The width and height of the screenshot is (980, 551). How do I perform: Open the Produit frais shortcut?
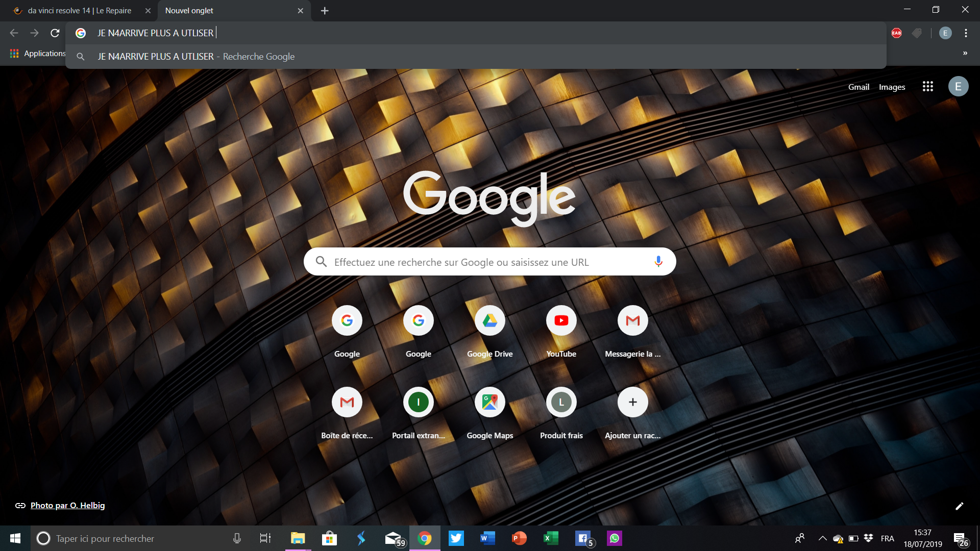[x=561, y=413]
